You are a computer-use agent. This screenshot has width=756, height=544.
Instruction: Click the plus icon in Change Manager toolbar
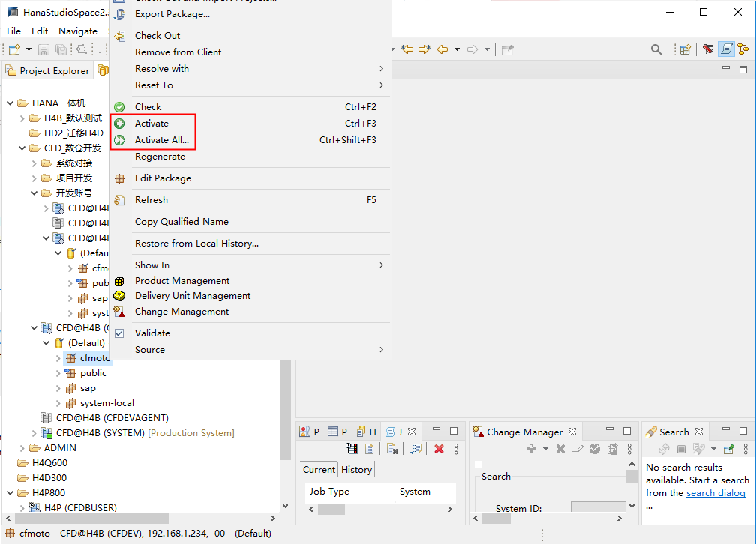[x=531, y=449]
